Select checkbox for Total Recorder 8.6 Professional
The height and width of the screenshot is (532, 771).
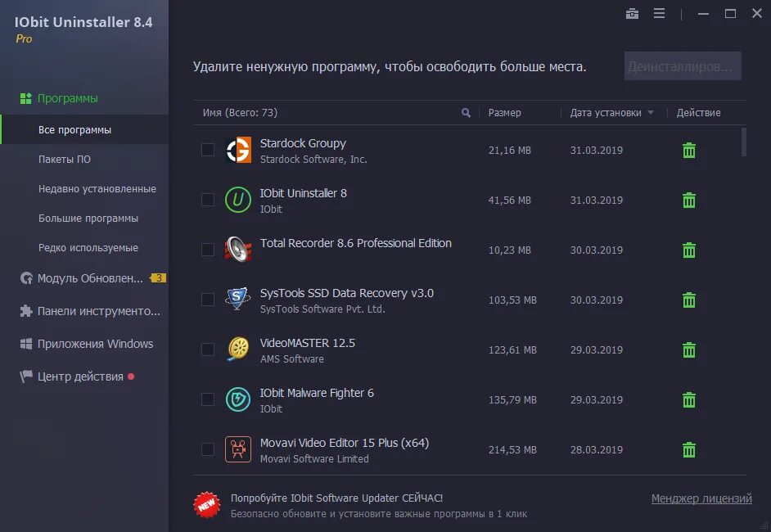coord(208,250)
